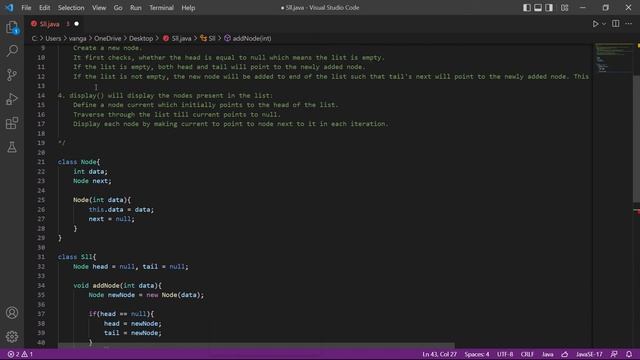Open the feedback icon in status bar
The height and width of the screenshot is (360, 640).
coord(614,354)
